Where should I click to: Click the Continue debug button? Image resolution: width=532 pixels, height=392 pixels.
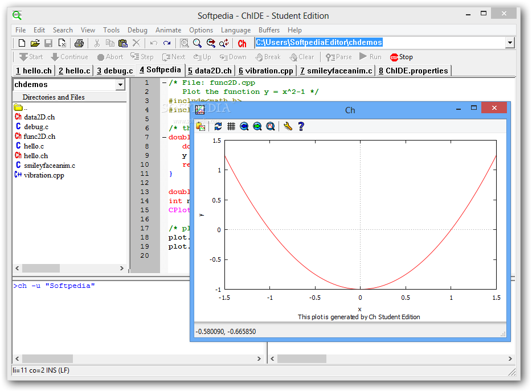click(x=69, y=57)
